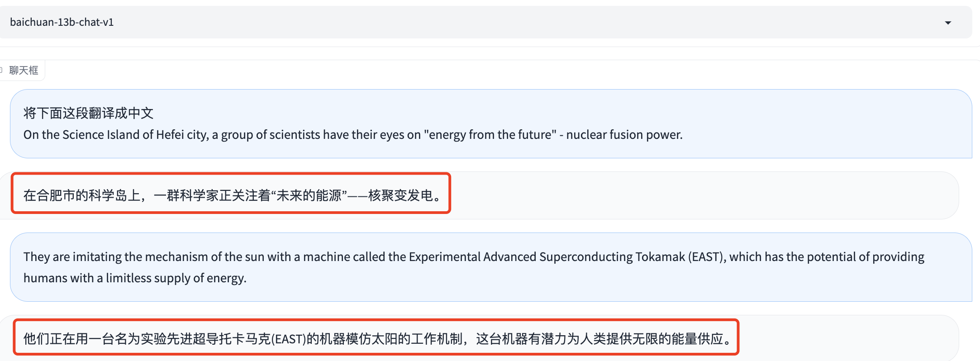Screen dimensions: 980x361
Task: Select the line 将下面这段翻译成中文
Action: click(89, 113)
